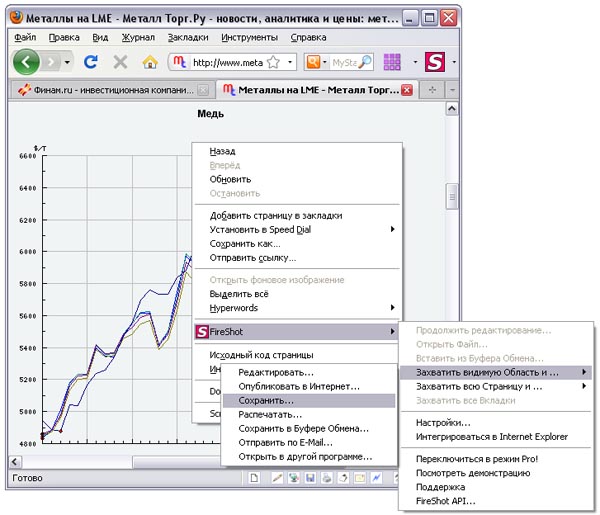Select Отправить ссылку… menu item
The image size is (600, 515).
coord(297,258)
